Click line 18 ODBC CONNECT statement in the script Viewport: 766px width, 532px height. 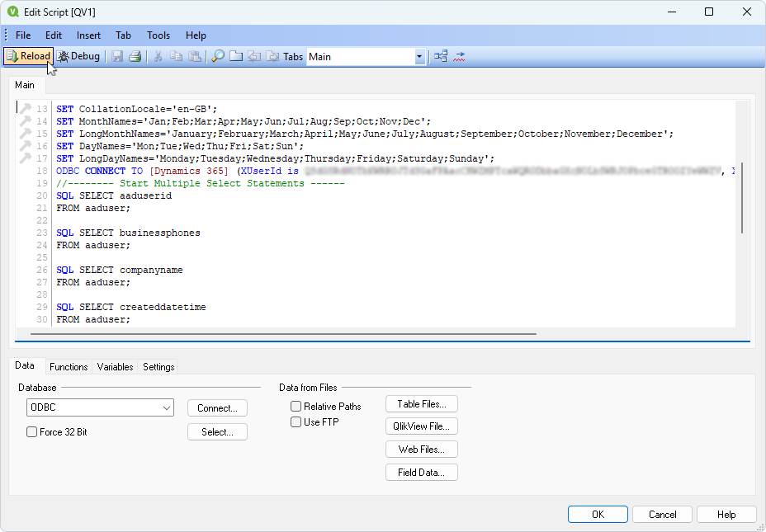(x=124, y=171)
